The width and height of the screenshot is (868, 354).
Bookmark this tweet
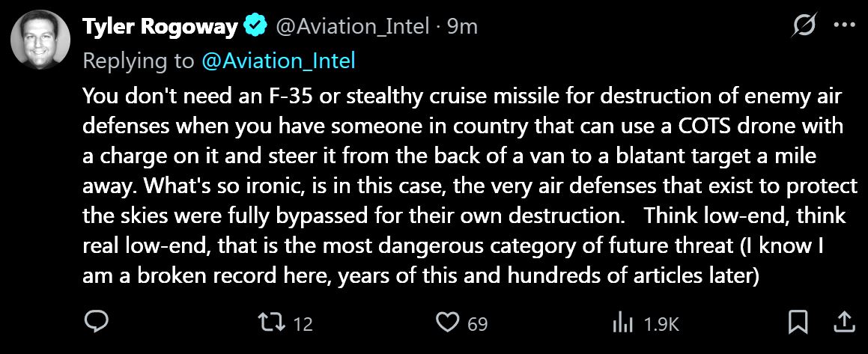pyautogui.click(x=798, y=323)
